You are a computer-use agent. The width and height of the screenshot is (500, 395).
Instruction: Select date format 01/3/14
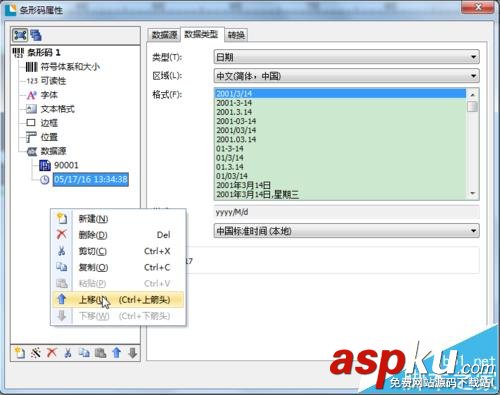[x=340, y=158]
